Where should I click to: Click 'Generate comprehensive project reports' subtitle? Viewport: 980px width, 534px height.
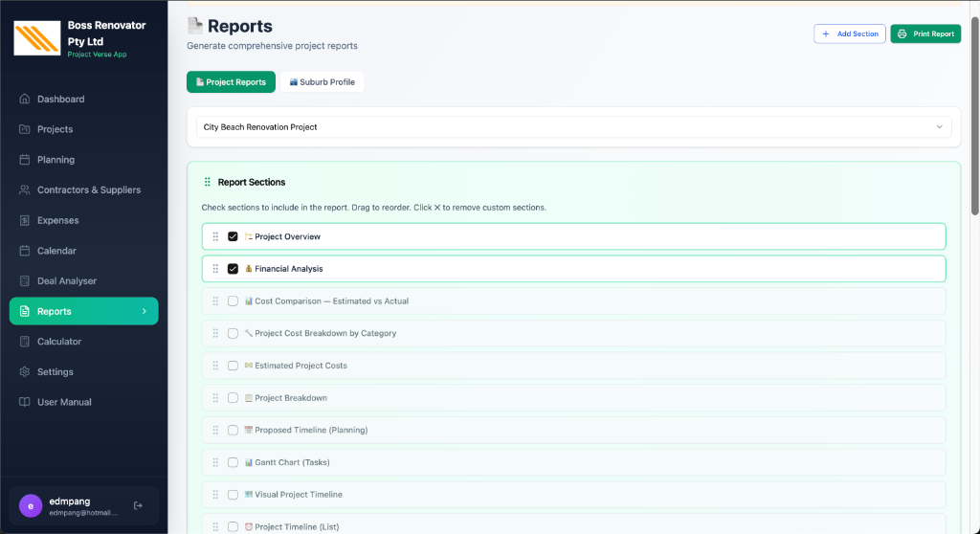pos(273,46)
